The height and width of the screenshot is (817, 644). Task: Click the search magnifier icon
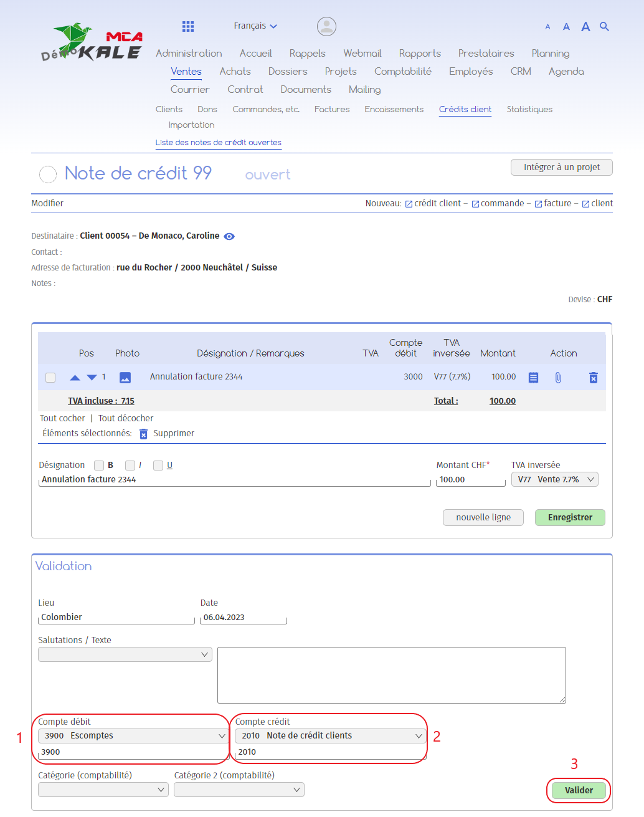tap(604, 26)
